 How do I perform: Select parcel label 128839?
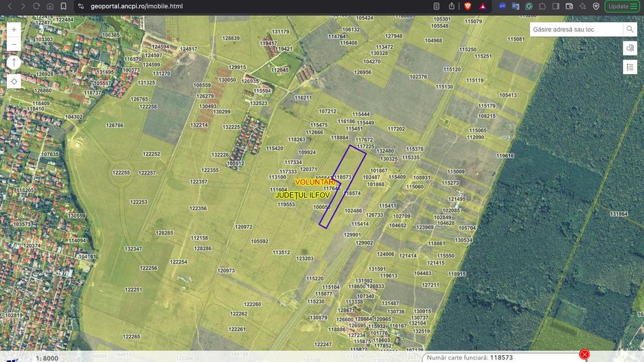tap(231, 38)
